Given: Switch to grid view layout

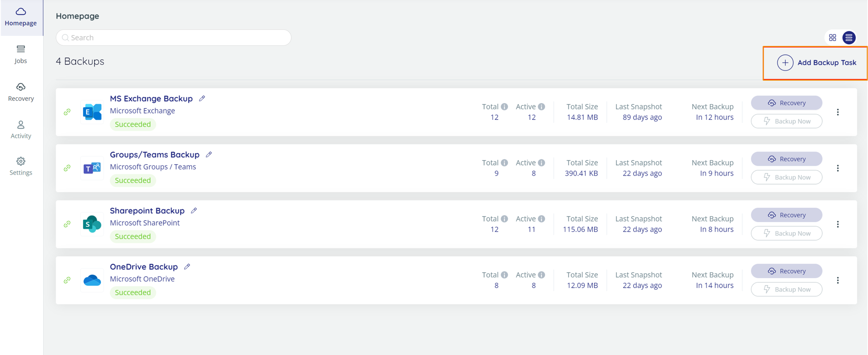Looking at the screenshot, I should point(832,37).
